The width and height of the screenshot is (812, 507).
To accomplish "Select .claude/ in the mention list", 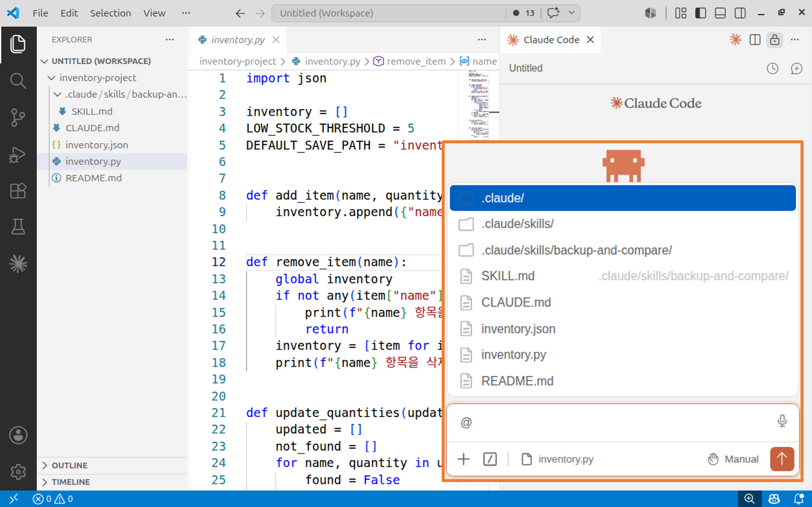I will [x=623, y=198].
